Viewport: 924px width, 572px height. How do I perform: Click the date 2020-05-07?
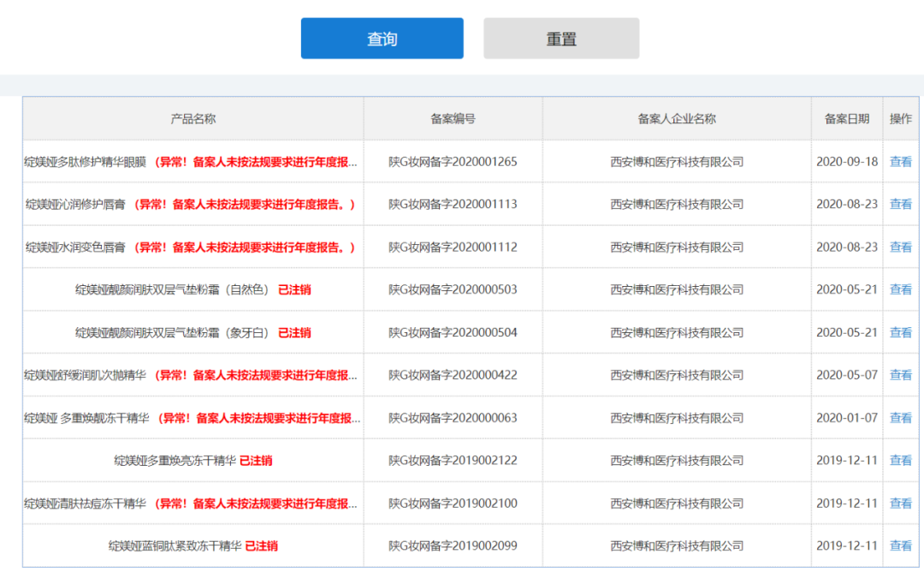coord(847,375)
